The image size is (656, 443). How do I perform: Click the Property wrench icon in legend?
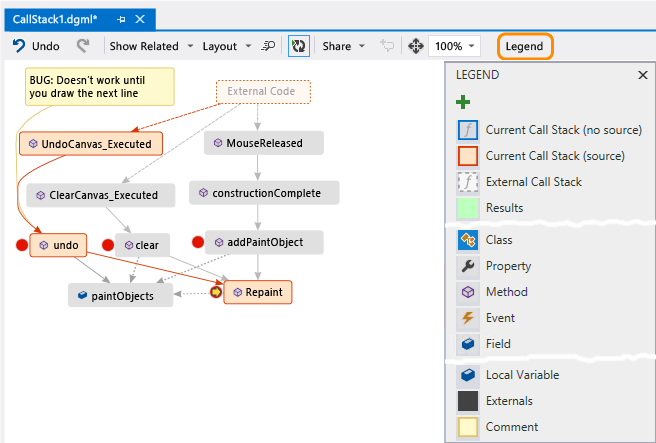click(x=468, y=266)
